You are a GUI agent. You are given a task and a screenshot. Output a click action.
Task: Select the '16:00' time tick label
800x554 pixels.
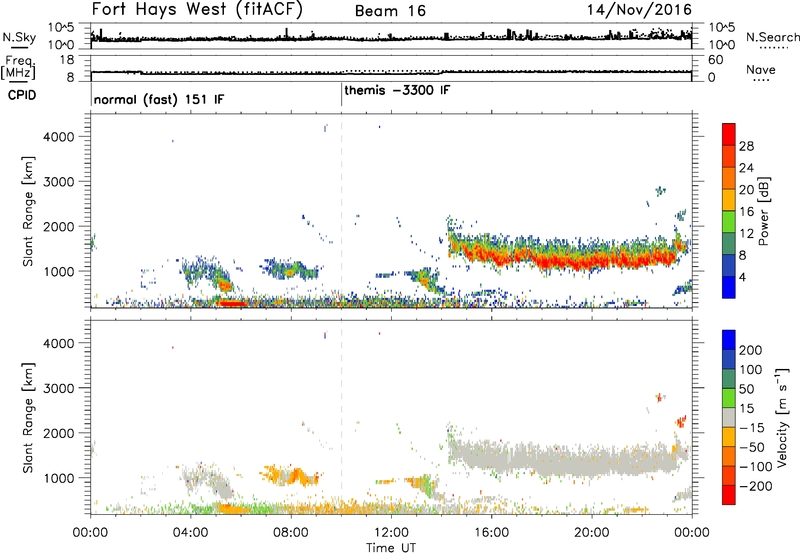pos(491,533)
